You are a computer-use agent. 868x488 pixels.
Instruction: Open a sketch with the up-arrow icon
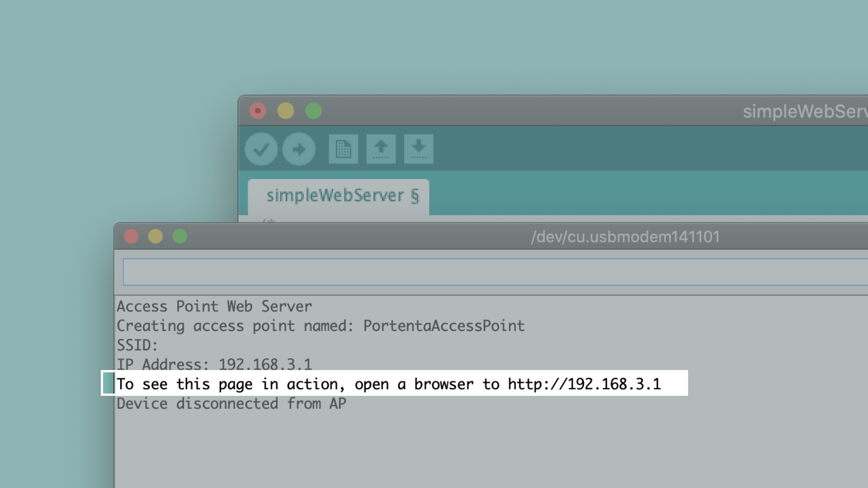pos(381,149)
